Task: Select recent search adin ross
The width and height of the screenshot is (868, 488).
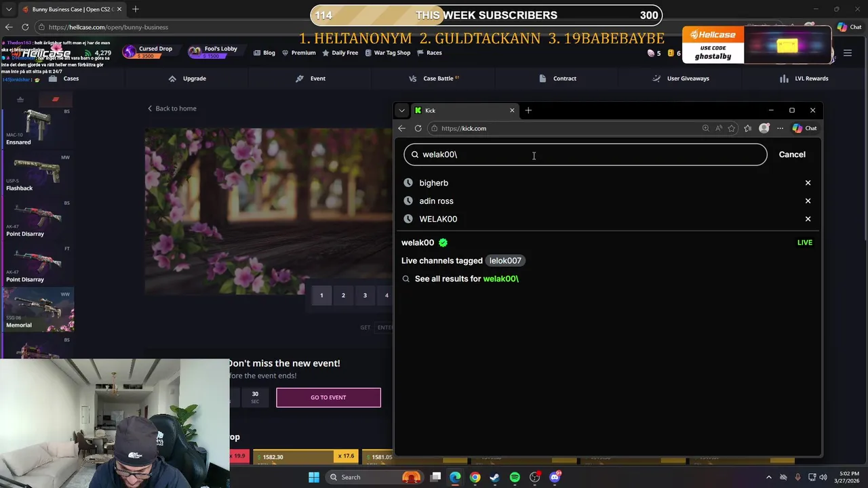Action: tap(436, 201)
